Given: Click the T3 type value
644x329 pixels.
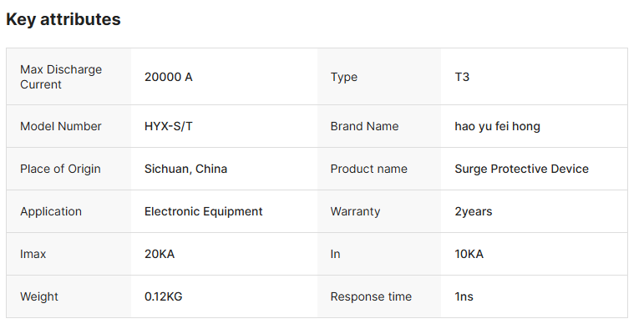Looking at the screenshot, I should [x=462, y=77].
